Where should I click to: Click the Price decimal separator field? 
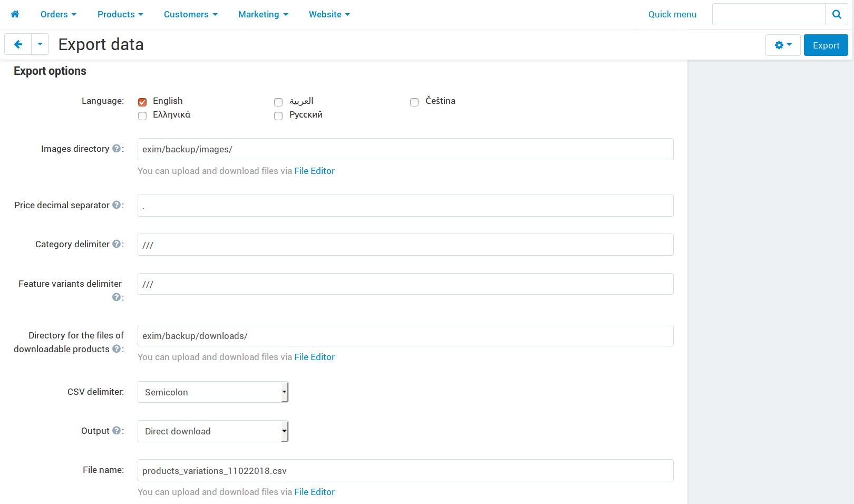click(x=405, y=206)
